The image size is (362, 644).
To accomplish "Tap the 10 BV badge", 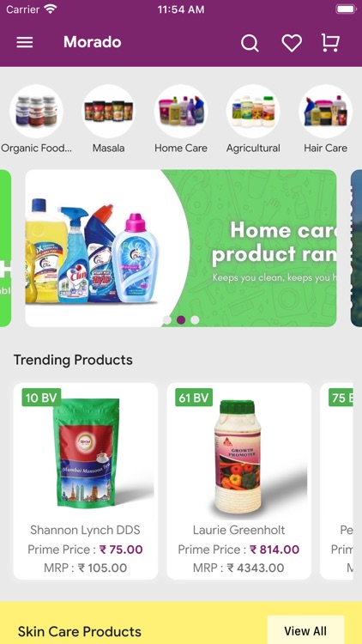I will [41, 398].
